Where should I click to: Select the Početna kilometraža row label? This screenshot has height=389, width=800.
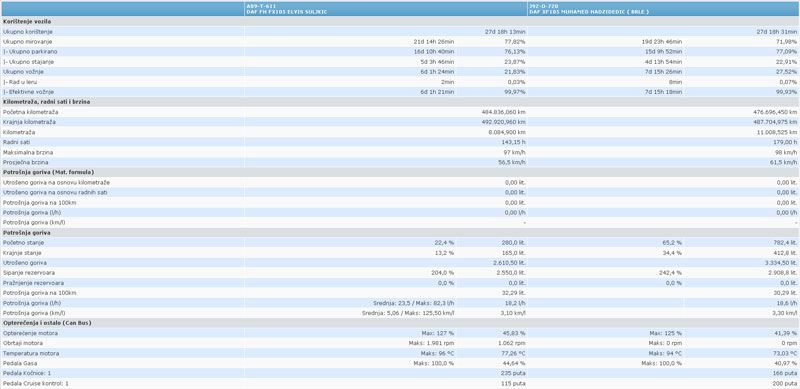coord(30,112)
